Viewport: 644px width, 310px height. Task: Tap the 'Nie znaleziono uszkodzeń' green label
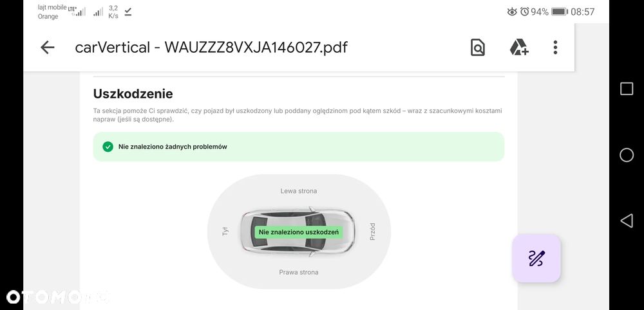pyautogui.click(x=299, y=232)
